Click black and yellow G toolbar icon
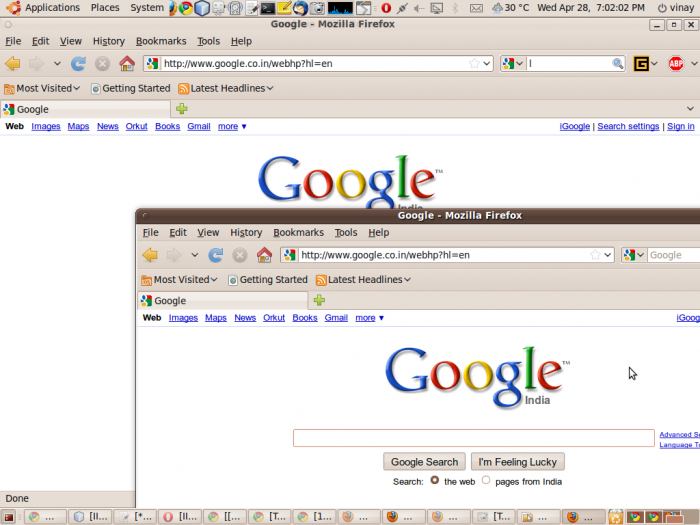Image resolution: width=700 pixels, height=525 pixels. pos(641,64)
